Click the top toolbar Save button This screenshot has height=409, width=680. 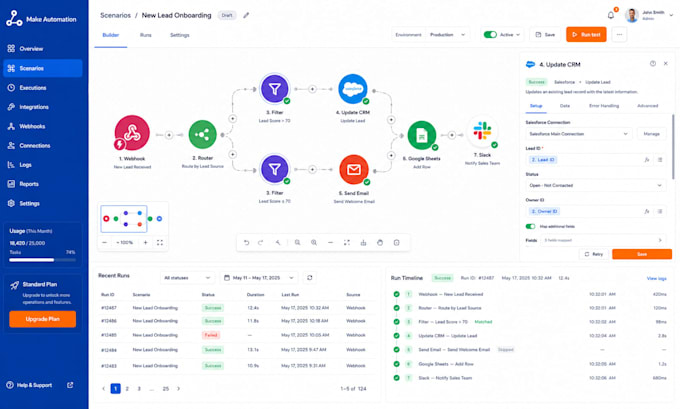tap(545, 35)
